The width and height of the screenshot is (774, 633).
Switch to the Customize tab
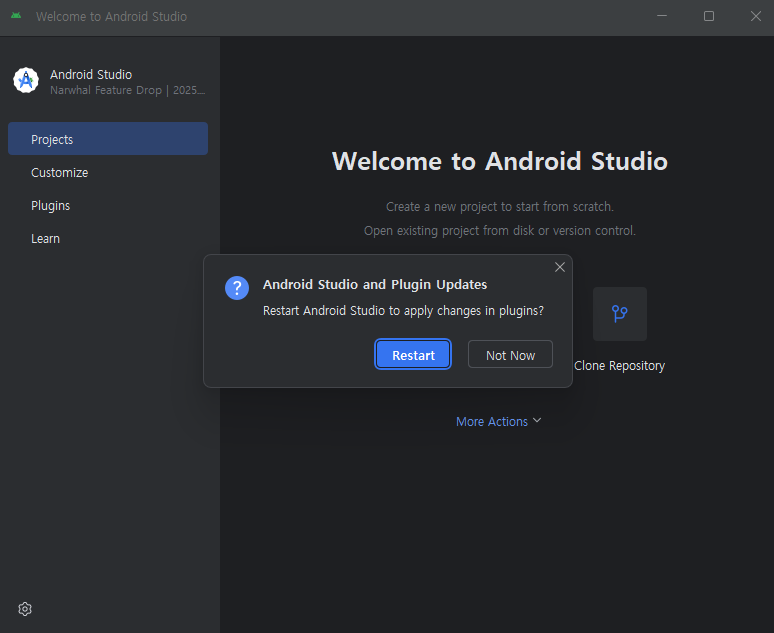click(108, 172)
